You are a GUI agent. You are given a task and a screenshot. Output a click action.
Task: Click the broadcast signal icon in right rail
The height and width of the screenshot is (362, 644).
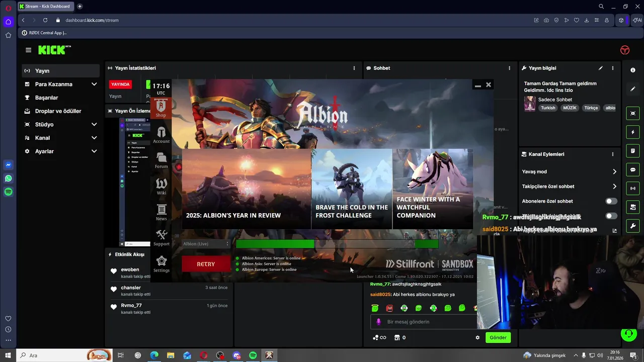[633, 189]
